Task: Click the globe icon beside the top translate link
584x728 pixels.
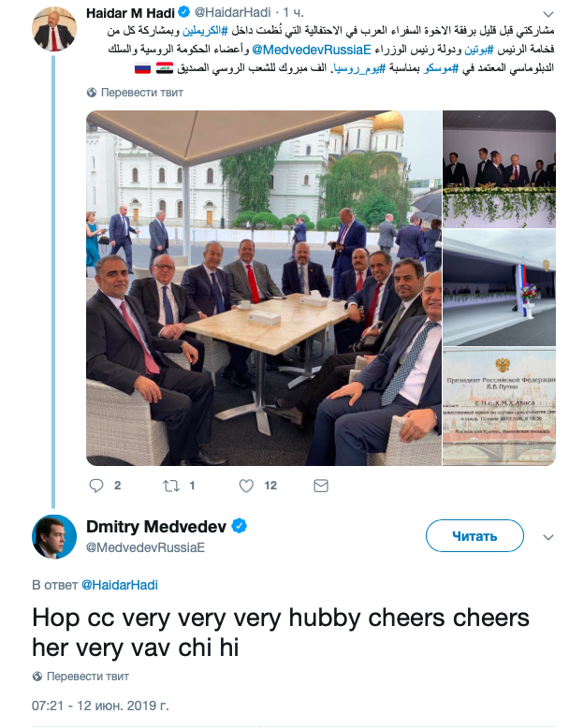Action: (91, 93)
